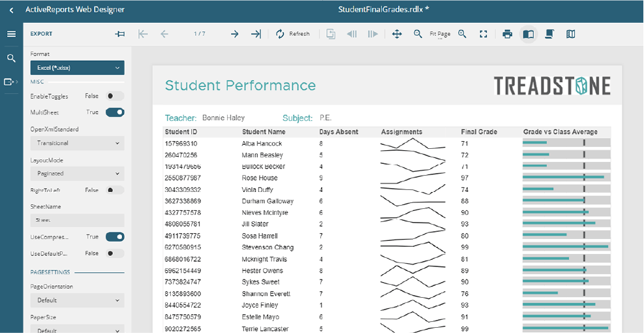Open the hamburger menu
Image resolution: width=644 pixels, height=333 pixels.
point(12,34)
